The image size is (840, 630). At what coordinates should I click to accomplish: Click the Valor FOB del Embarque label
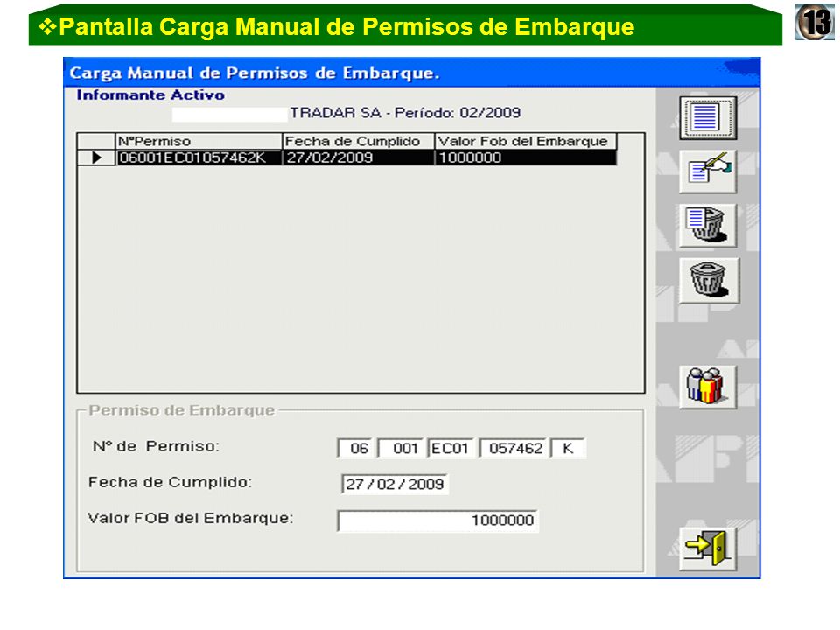[x=191, y=518]
